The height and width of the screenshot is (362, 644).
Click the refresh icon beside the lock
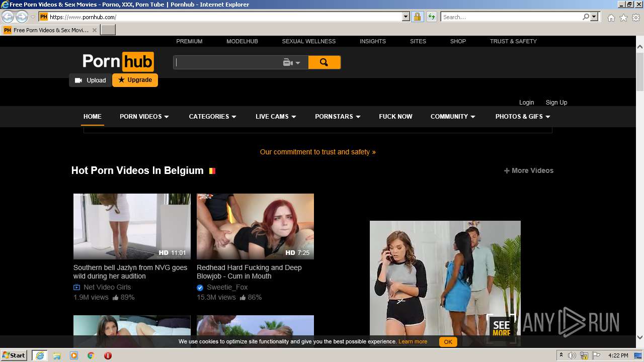431,17
